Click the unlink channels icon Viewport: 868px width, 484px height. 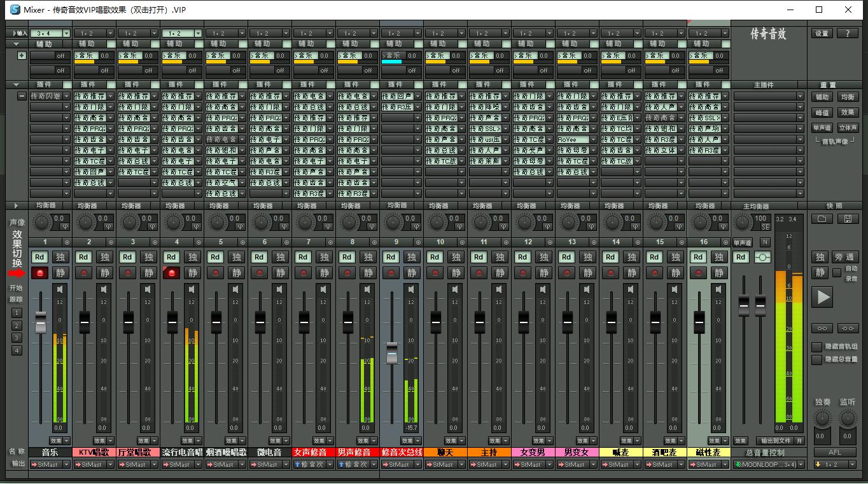coord(848,328)
